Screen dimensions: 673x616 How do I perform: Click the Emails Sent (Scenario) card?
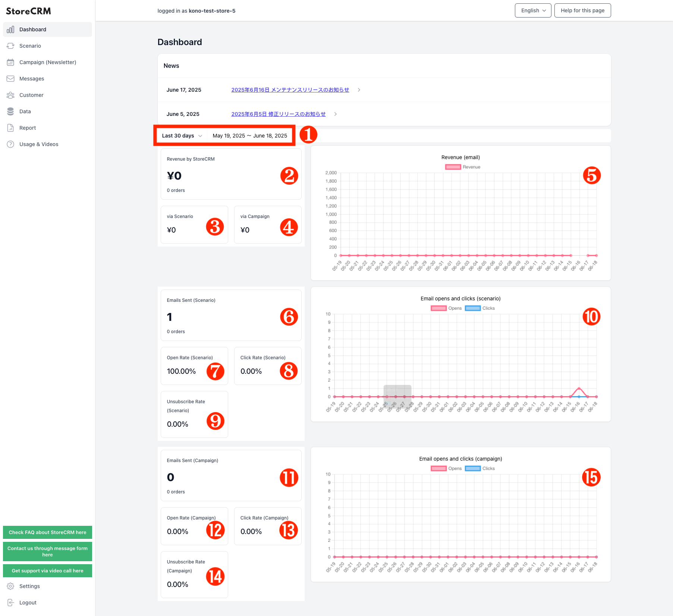click(231, 315)
